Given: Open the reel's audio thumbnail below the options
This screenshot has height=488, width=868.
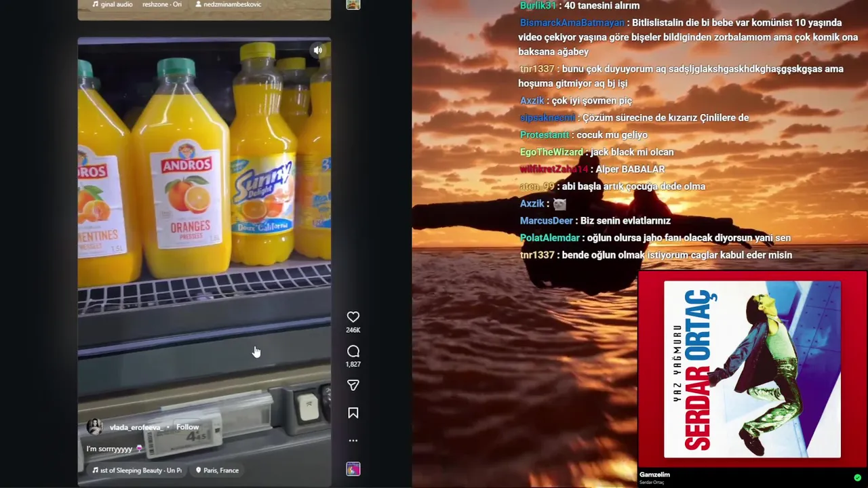Looking at the screenshot, I should pos(353,469).
